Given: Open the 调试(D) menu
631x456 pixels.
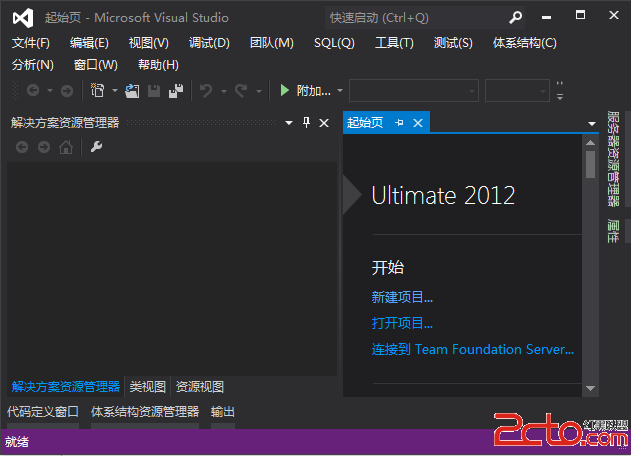Looking at the screenshot, I should point(209,43).
